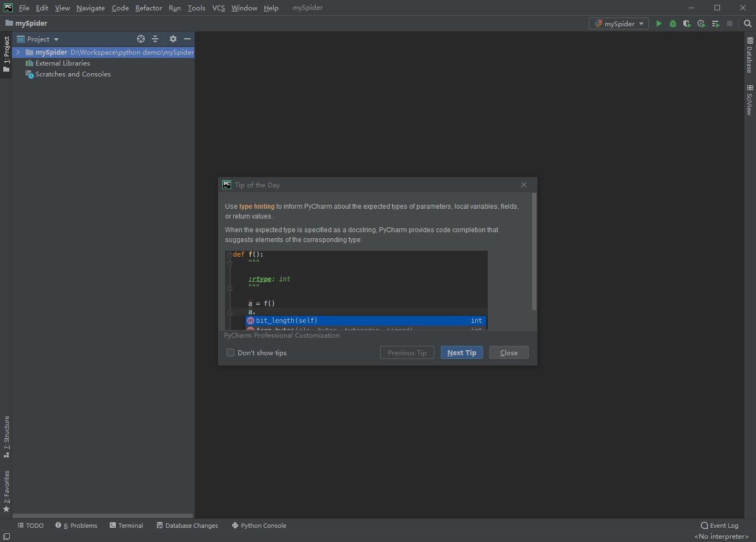The height and width of the screenshot is (542, 756).
Task: Toggle the 1: Project side tab
Action: click(x=6, y=54)
